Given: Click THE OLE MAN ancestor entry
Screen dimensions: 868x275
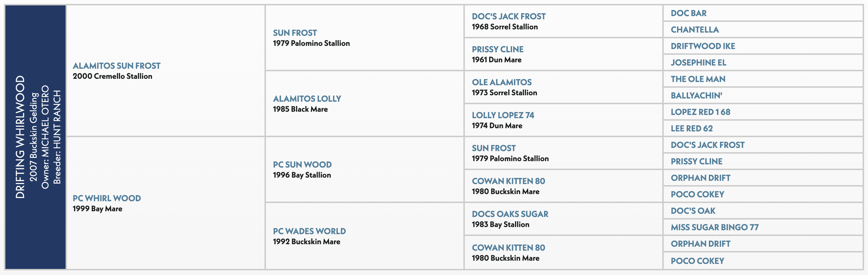Looking at the screenshot, I should (x=698, y=79).
